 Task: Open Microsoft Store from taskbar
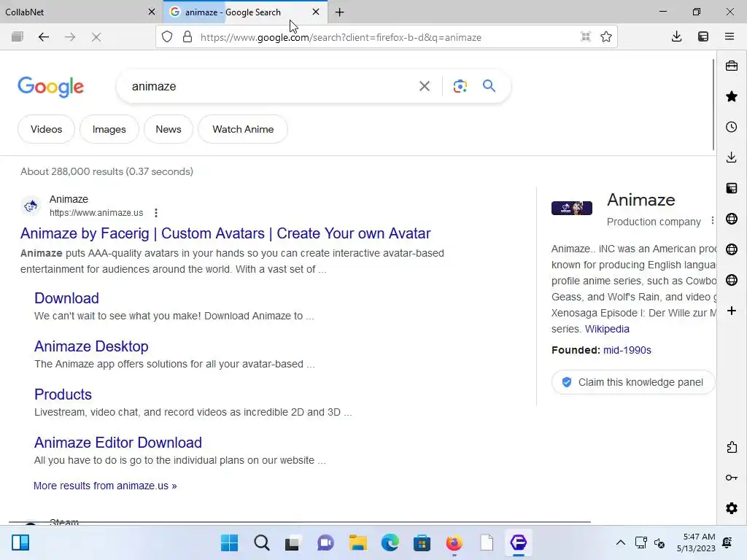(x=422, y=542)
